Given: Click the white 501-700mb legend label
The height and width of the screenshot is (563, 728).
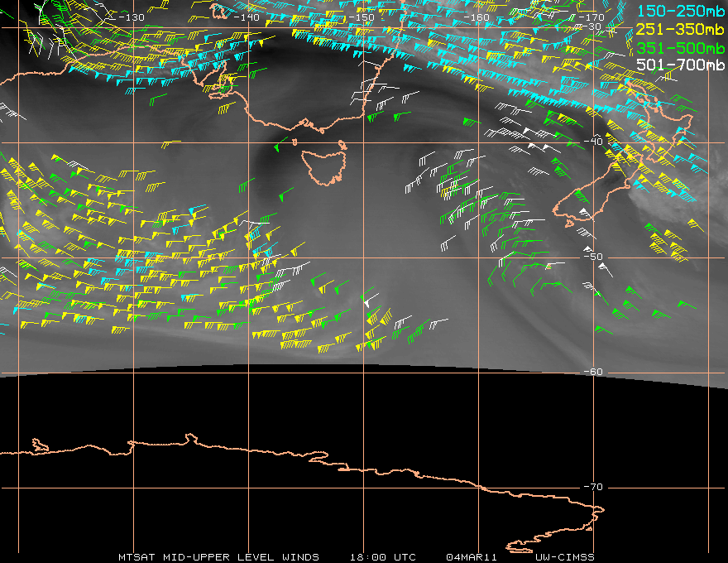Looking at the screenshot, I should coord(681,65).
